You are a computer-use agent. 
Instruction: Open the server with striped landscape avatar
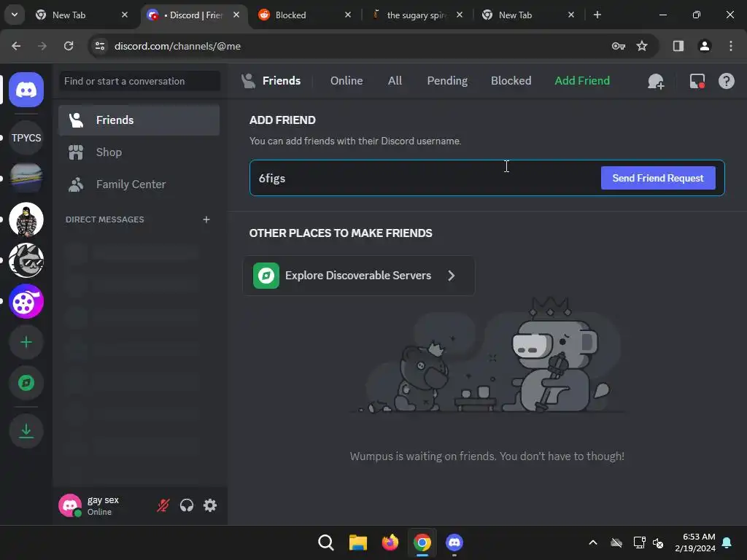[x=26, y=178]
